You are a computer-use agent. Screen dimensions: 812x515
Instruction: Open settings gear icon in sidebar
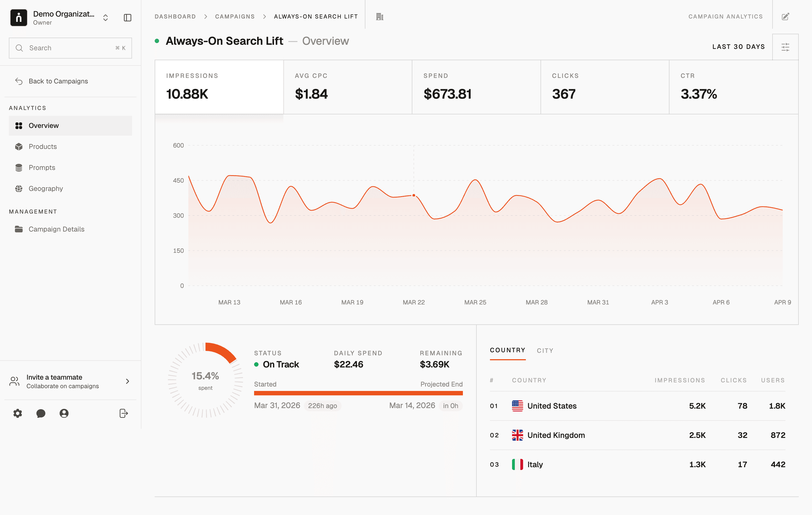click(x=17, y=413)
